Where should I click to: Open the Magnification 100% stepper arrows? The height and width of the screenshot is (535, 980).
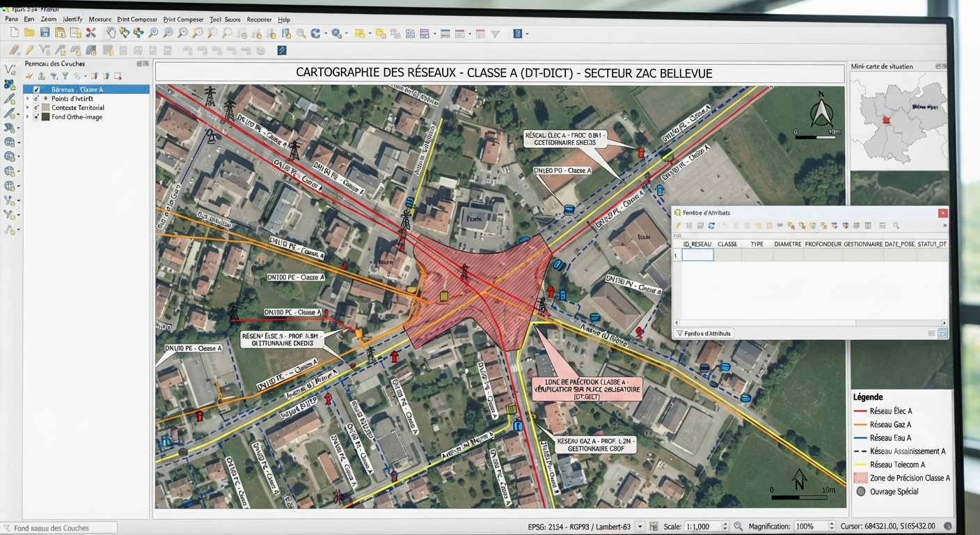click(831, 527)
